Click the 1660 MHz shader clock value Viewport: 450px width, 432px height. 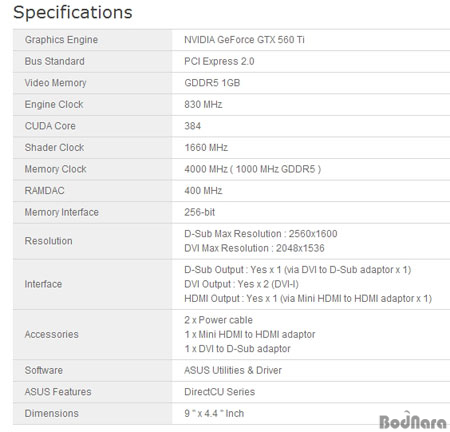[206, 147]
